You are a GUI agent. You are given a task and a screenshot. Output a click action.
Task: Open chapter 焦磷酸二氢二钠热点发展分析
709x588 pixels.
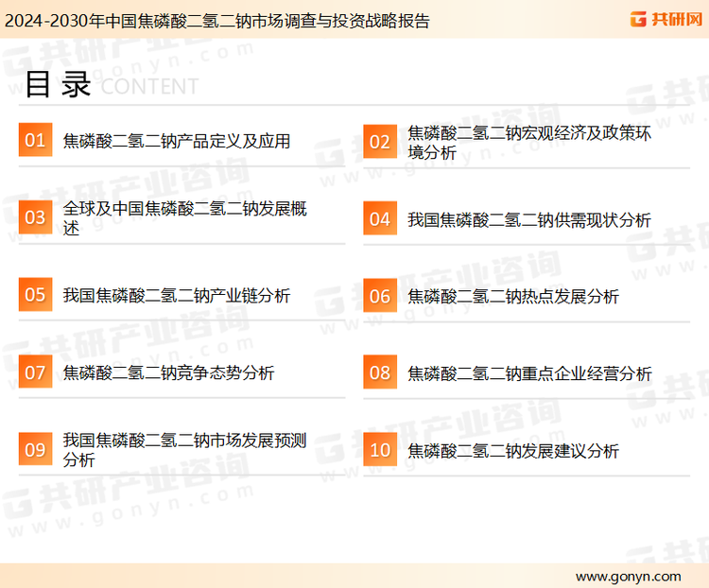512,297
